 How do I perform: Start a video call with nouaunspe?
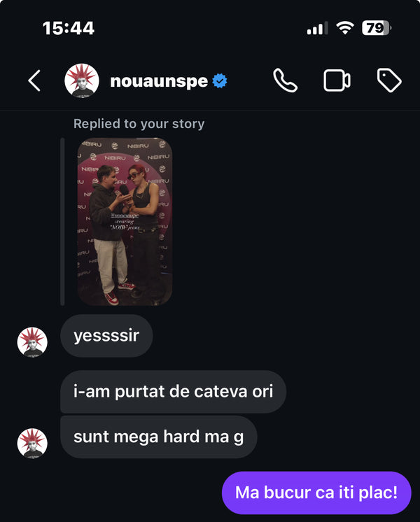coord(337,81)
